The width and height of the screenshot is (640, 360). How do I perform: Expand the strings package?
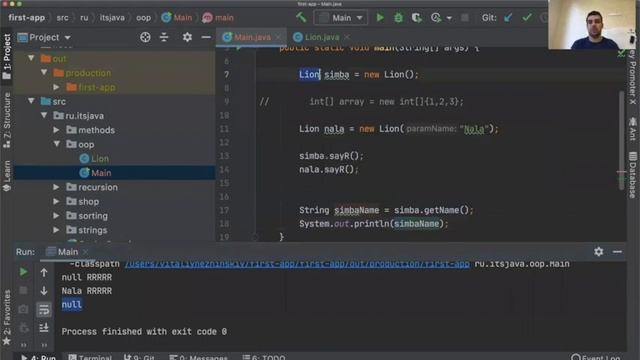(56, 230)
